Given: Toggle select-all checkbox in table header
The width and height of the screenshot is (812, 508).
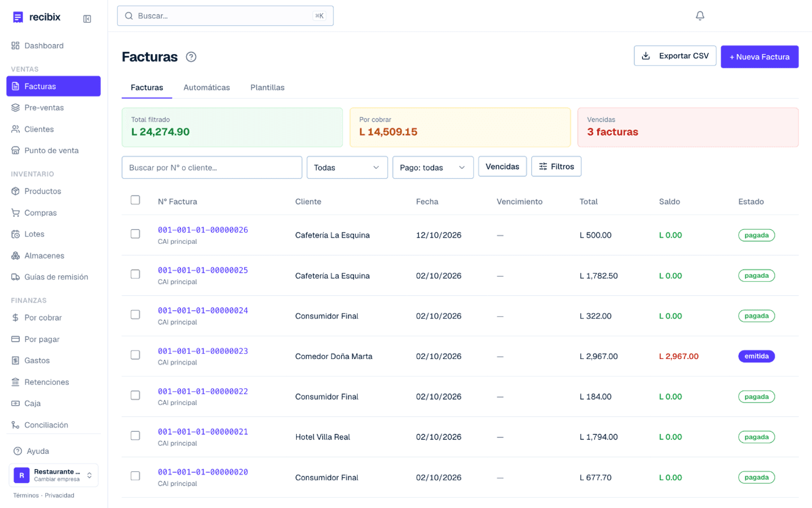Looking at the screenshot, I should point(135,200).
